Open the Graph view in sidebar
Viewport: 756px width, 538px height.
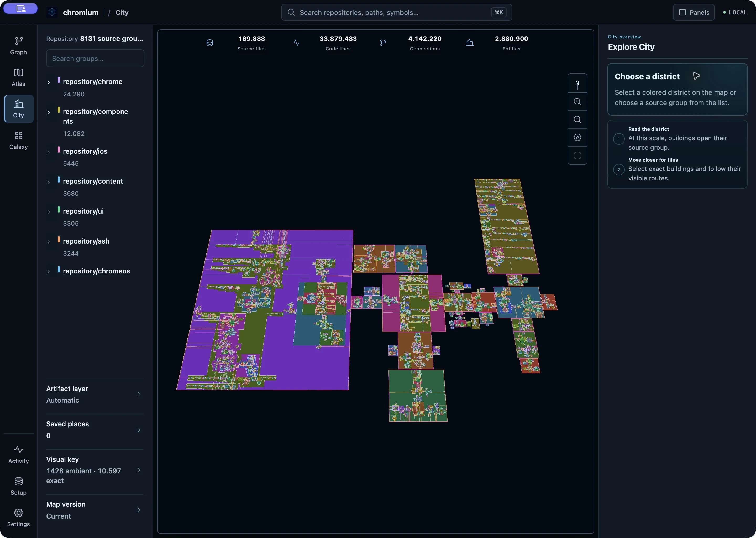coord(19,46)
